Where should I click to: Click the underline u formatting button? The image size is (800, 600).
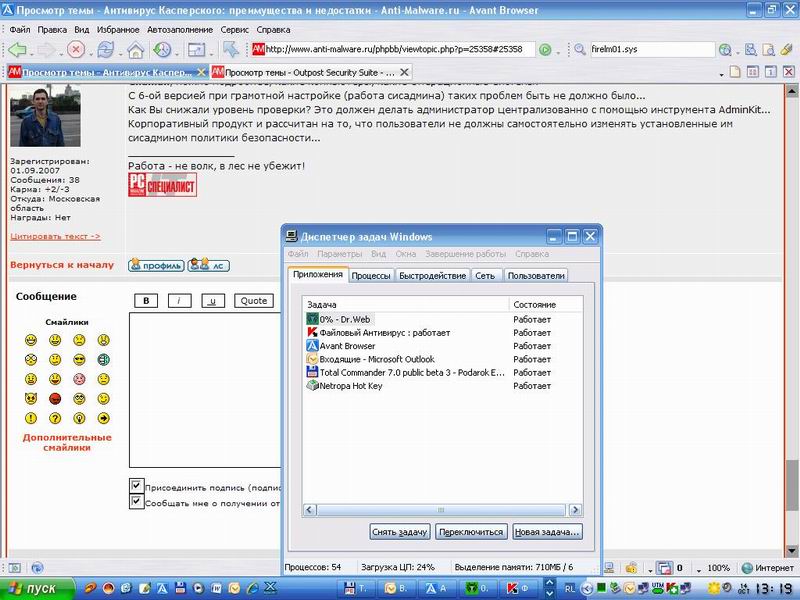pyautogui.click(x=213, y=301)
